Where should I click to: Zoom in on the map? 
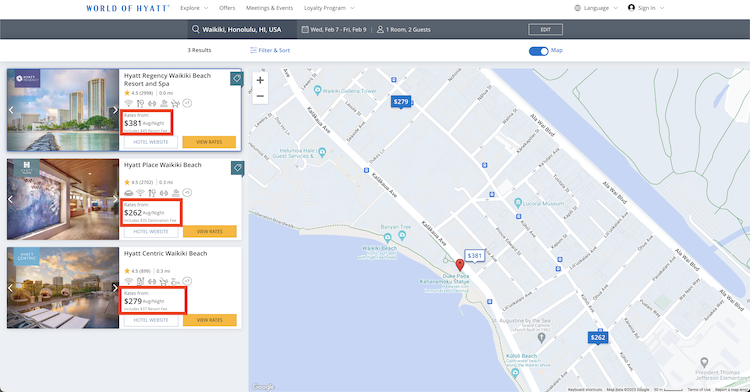click(x=260, y=80)
